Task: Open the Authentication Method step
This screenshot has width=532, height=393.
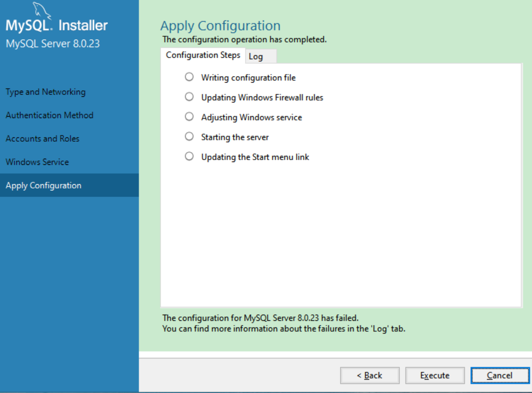Action: click(50, 115)
